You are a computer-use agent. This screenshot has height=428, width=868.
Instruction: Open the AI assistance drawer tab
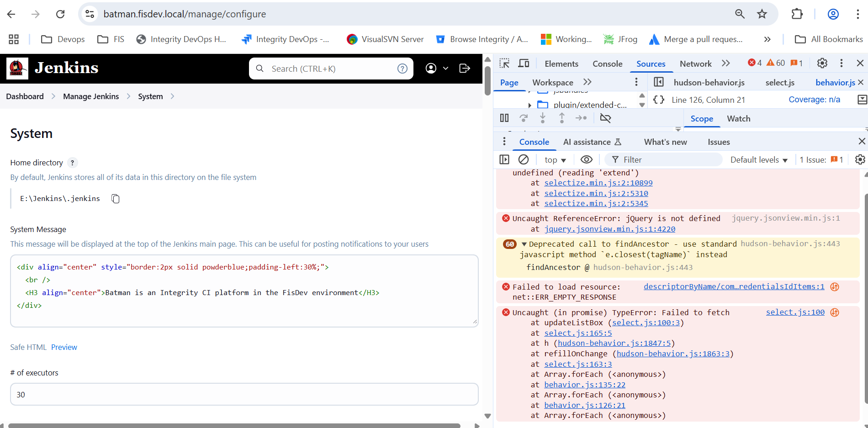(592, 142)
